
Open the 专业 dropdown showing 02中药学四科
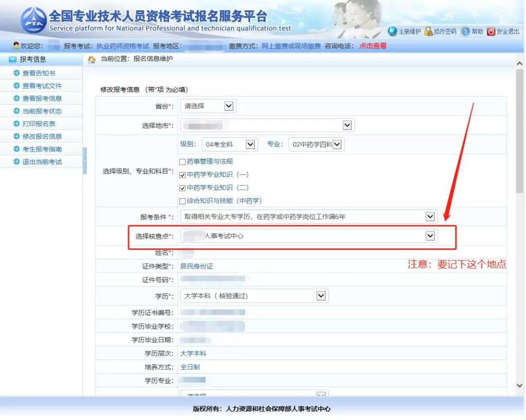(317, 144)
